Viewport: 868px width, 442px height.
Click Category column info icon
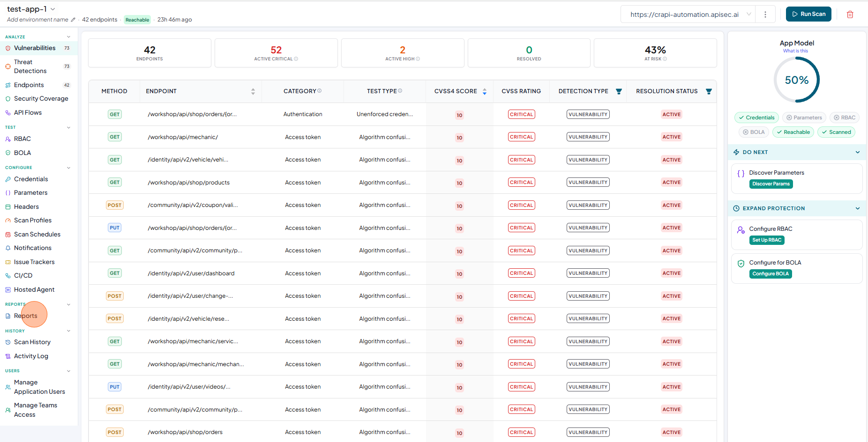coord(320,91)
